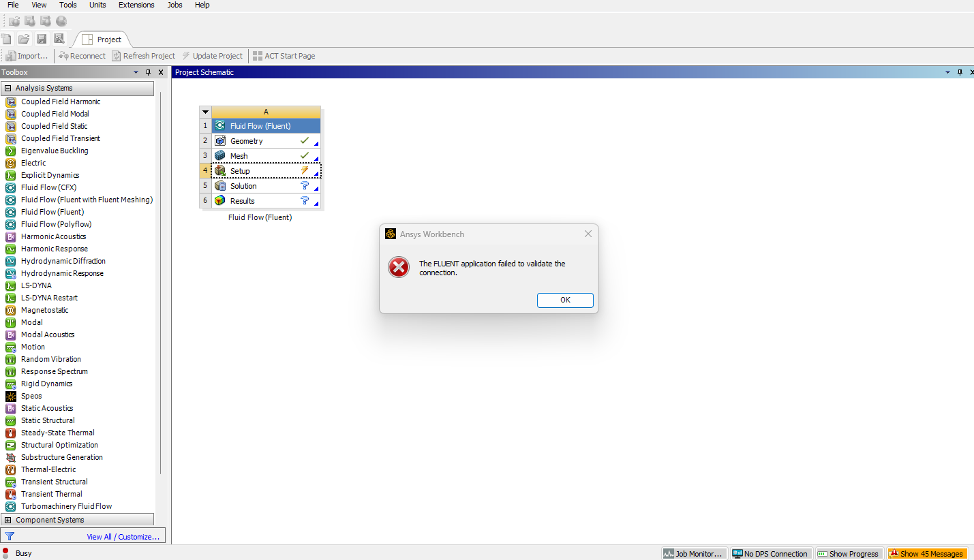
Task: Open the View menu
Action: click(x=39, y=5)
